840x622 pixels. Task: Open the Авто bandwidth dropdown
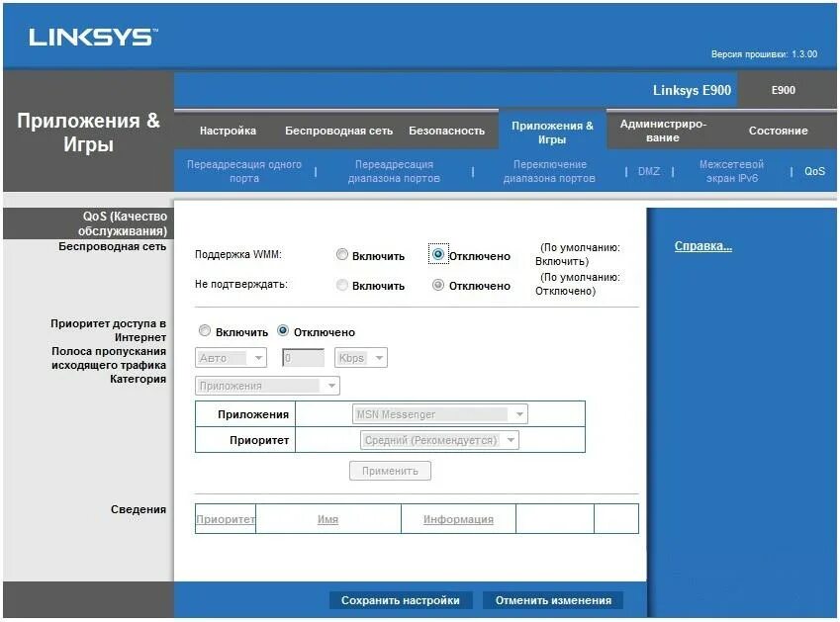(x=231, y=358)
